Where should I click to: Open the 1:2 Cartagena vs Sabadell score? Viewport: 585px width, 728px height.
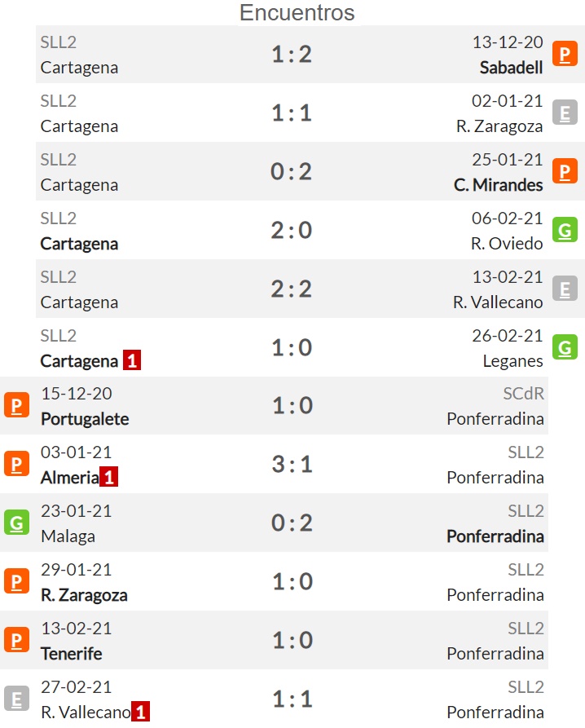292,55
